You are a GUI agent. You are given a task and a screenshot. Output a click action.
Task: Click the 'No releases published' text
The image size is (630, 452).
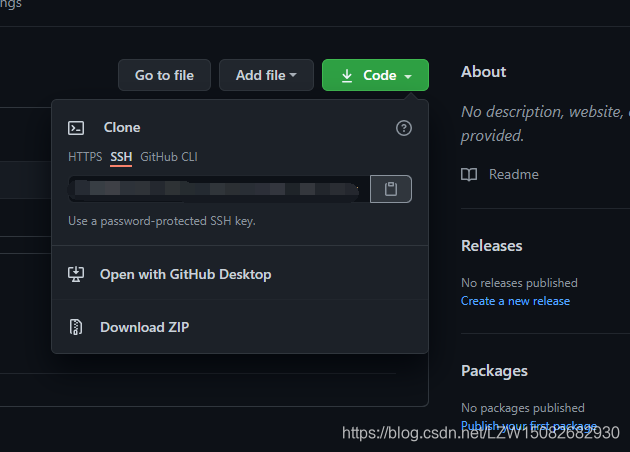click(519, 283)
